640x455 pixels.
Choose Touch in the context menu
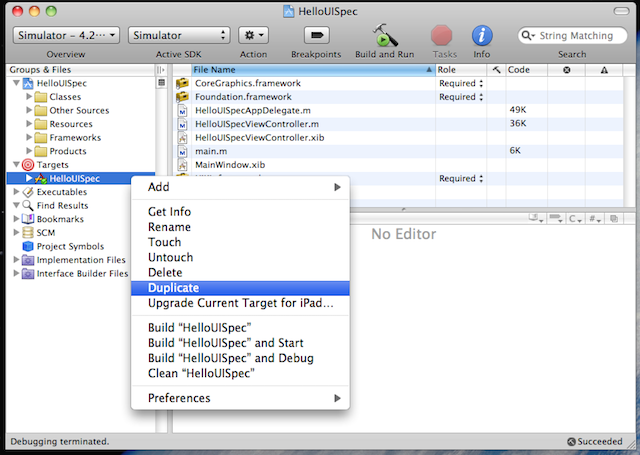pyautogui.click(x=240, y=242)
